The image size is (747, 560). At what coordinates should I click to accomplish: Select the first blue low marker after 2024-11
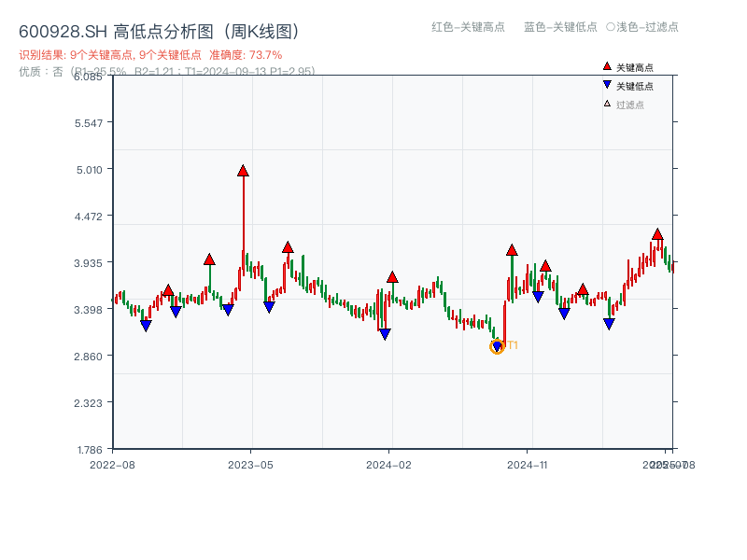pos(538,297)
